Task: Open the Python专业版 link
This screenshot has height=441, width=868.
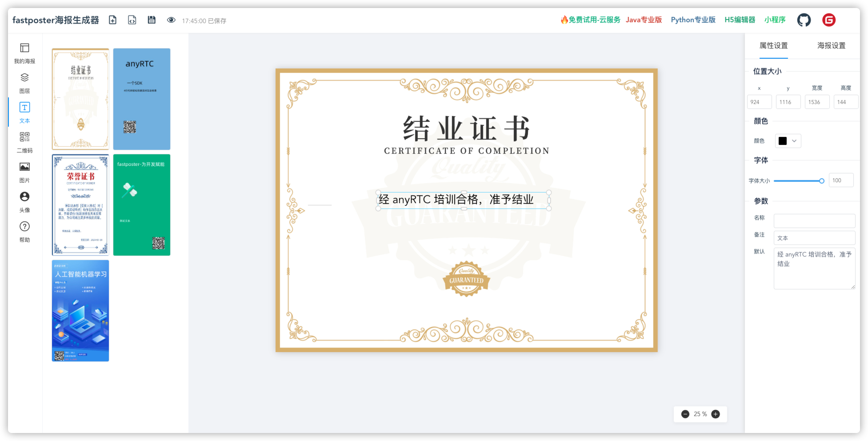Action: pyautogui.click(x=693, y=20)
